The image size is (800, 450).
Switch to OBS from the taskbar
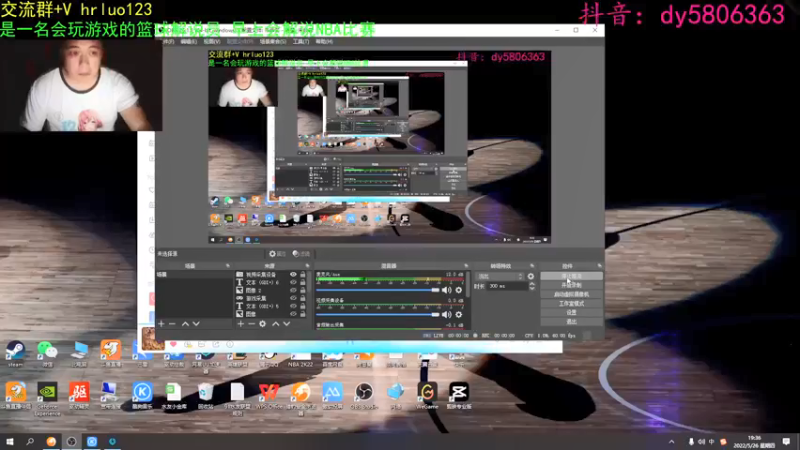[71, 441]
